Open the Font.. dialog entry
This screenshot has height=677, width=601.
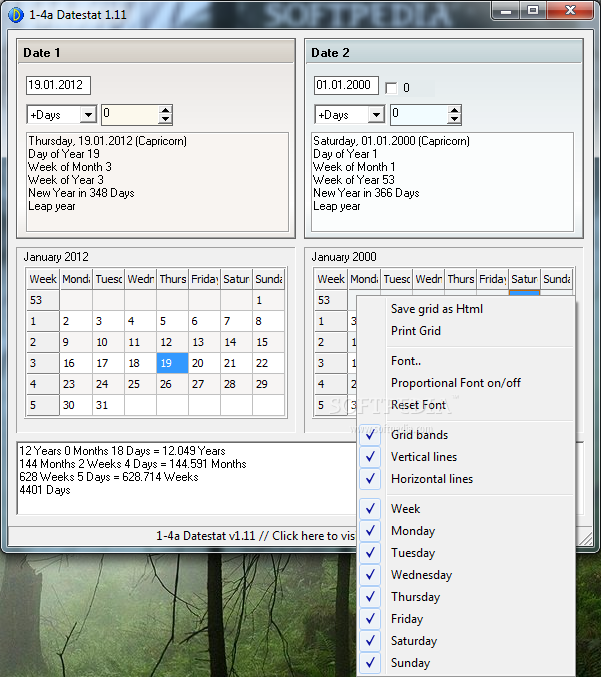(x=466, y=361)
